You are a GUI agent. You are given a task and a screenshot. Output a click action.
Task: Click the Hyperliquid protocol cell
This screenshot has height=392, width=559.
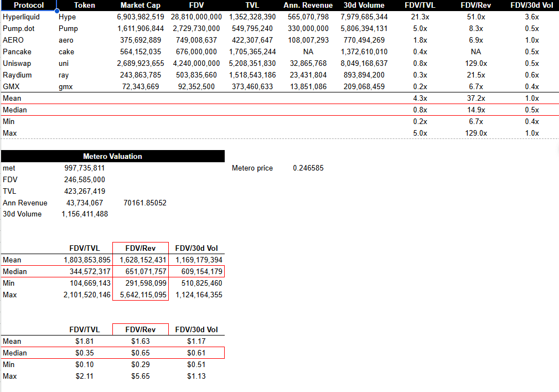pos(22,17)
